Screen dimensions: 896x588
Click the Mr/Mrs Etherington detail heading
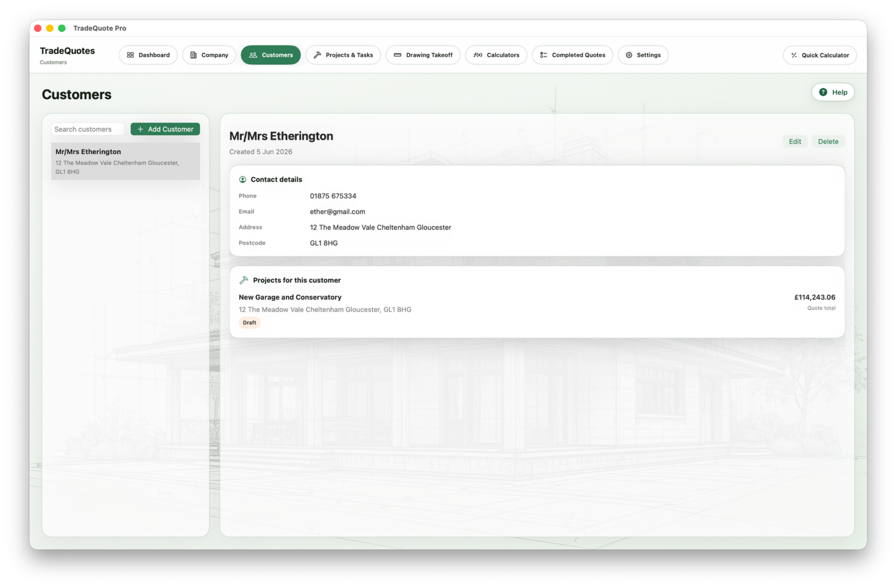281,136
